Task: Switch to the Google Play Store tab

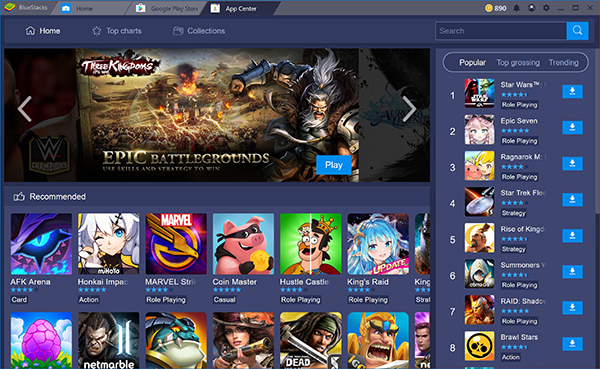Action: (x=168, y=8)
